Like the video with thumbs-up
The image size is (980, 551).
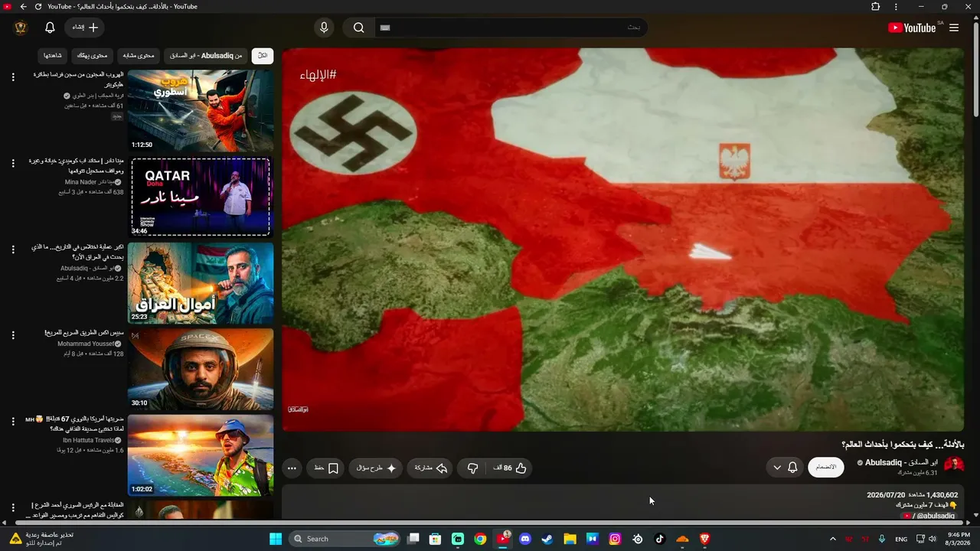coord(509,468)
